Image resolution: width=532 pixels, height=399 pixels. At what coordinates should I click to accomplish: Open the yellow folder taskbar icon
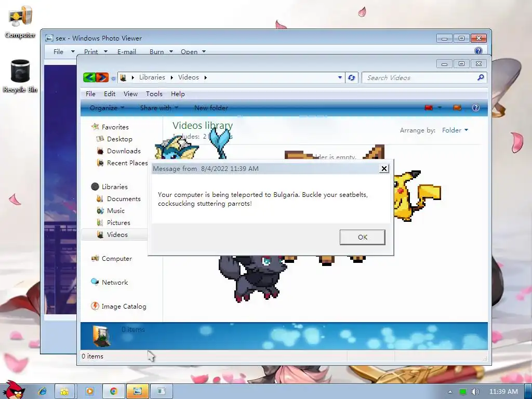(x=64, y=391)
